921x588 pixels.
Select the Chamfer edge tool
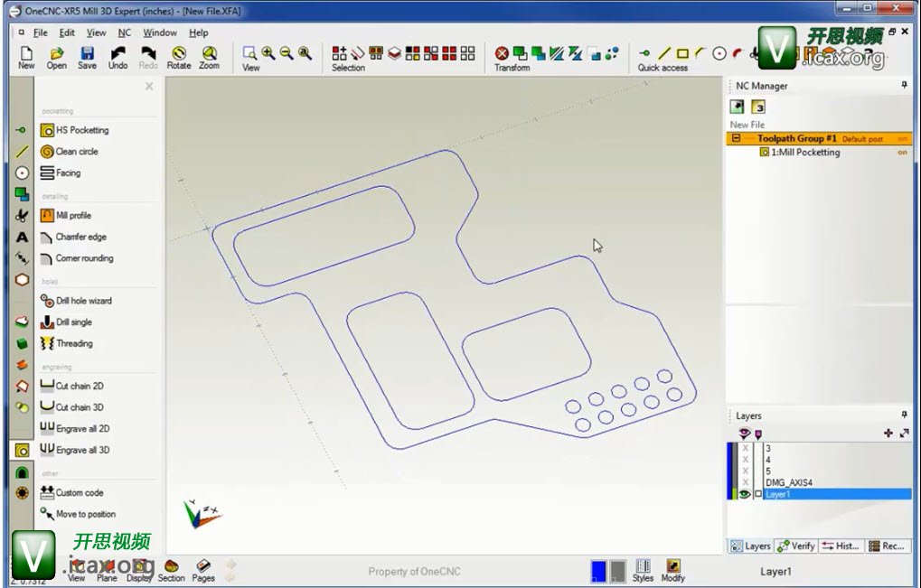[48, 237]
